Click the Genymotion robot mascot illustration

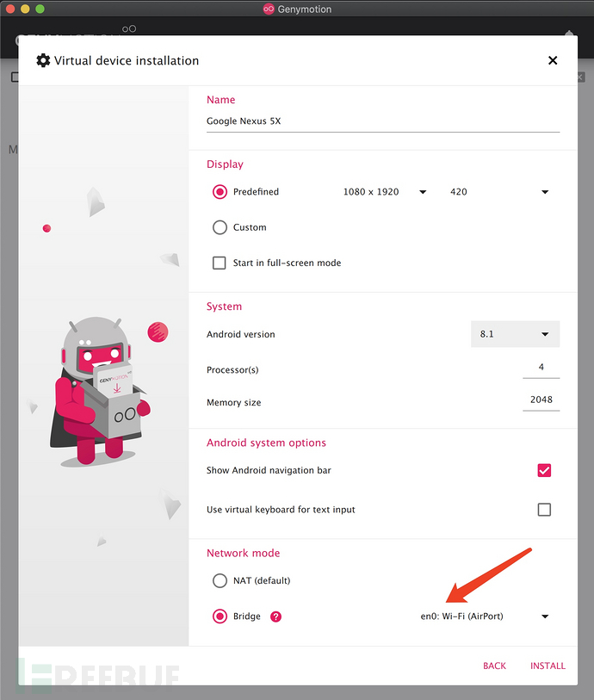click(x=100, y=392)
